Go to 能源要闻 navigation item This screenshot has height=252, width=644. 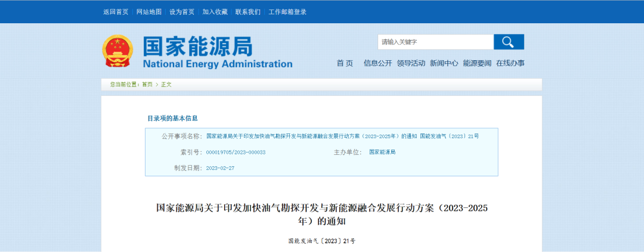point(477,63)
